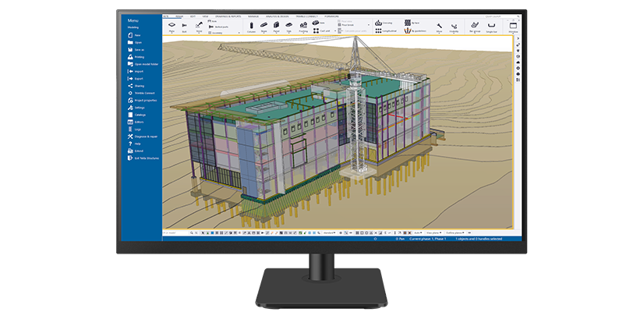Create a concrete Beam
This screenshot has height=312, width=644.
click(x=264, y=27)
